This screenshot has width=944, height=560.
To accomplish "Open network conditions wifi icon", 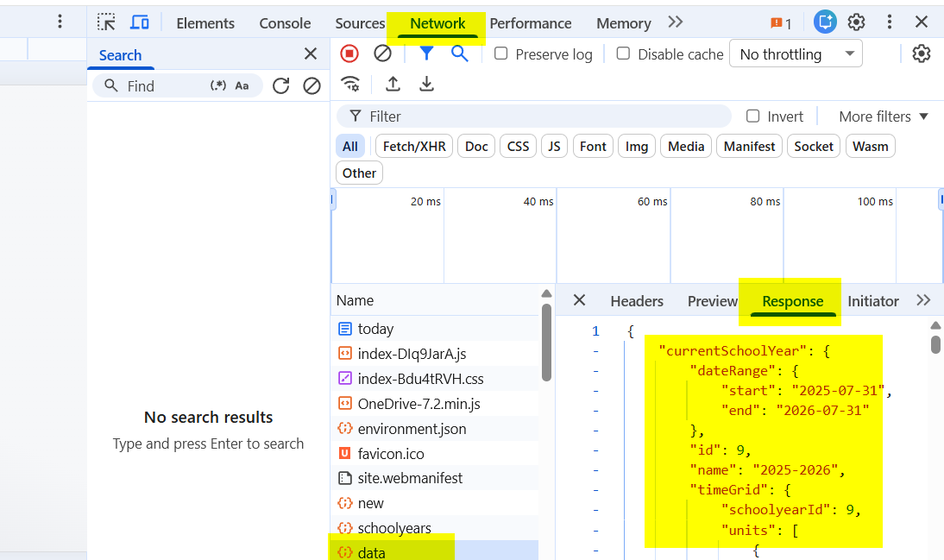I will coord(350,84).
